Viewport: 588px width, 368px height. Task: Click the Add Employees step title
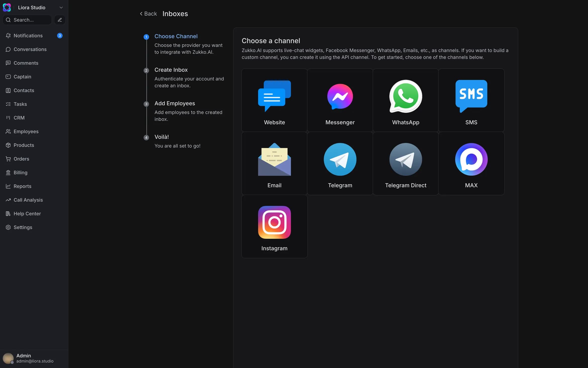click(x=175, y=103)
